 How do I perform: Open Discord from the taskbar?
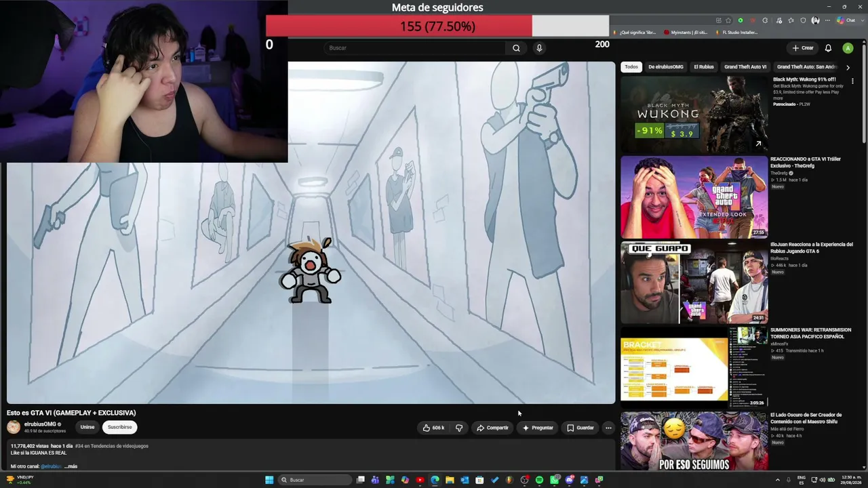point(569,480)
